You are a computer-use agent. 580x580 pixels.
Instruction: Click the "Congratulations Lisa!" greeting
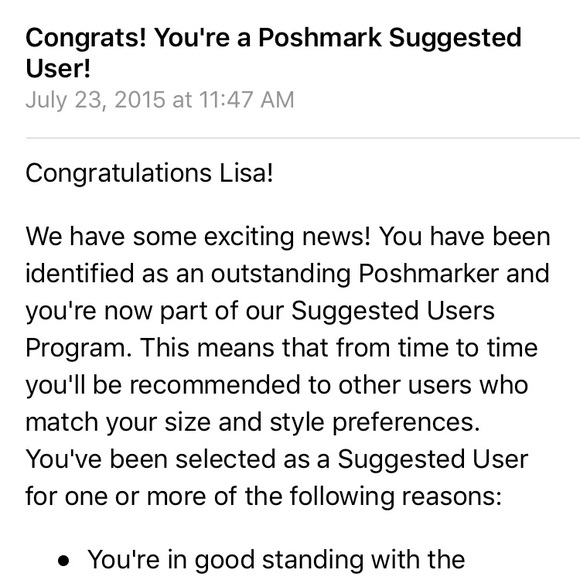pos(149,173)
